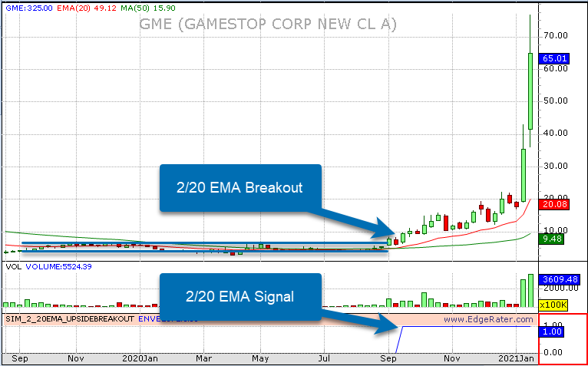
Task: Click the 30.00 price axis label
Action: point(555,166)
